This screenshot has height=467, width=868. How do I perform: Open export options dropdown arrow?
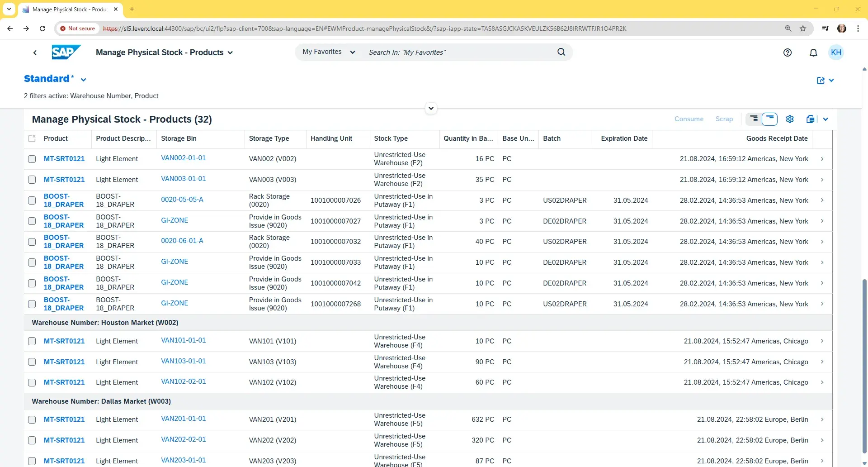[x=826, y=119]
